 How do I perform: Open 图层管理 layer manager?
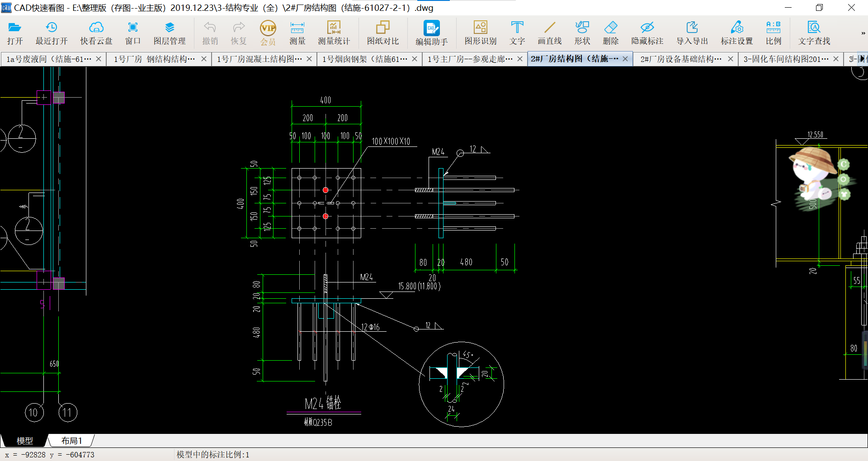pyautogui.click(x=170, y=33)
